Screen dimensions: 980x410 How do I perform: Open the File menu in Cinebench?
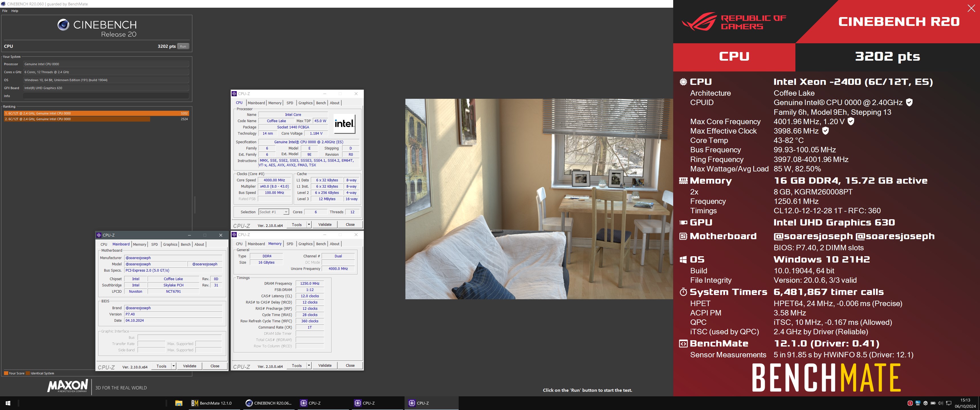[5, 11]
